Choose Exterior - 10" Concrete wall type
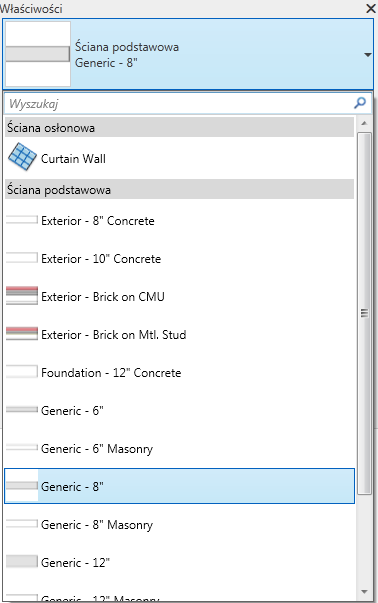This screenshot has height=603, width=378. click(x=179, y=258)
